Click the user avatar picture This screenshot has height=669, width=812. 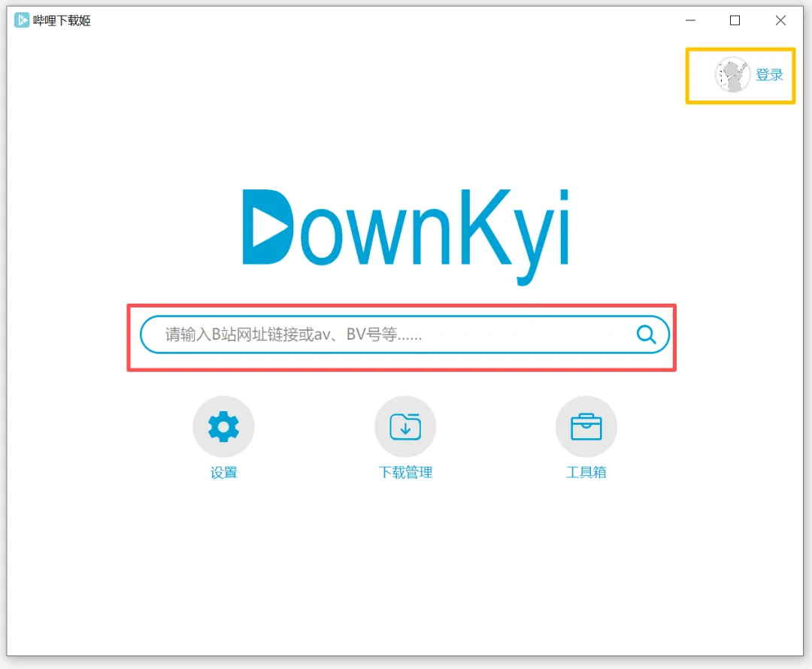coord(732,74)
